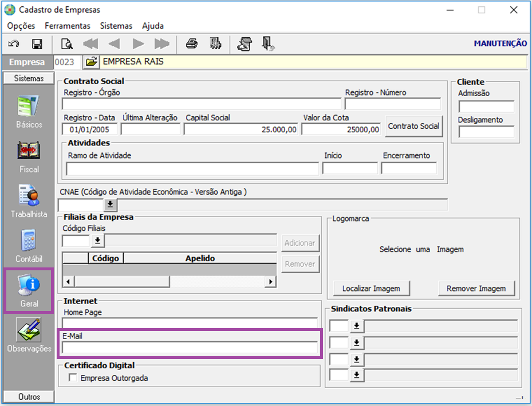Go to the next record arrow
The image size is (532, 406).
pyautogui.click(x=138, y=44)
